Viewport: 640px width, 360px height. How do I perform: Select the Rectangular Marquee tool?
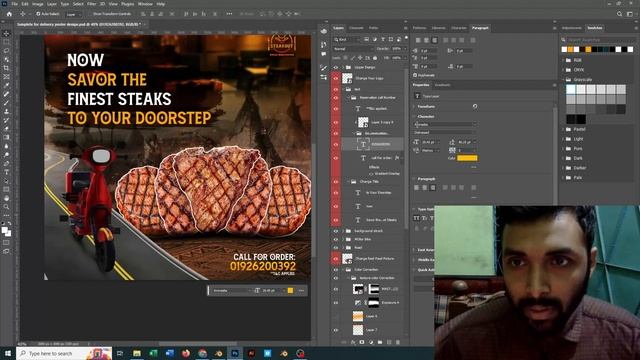6,42
